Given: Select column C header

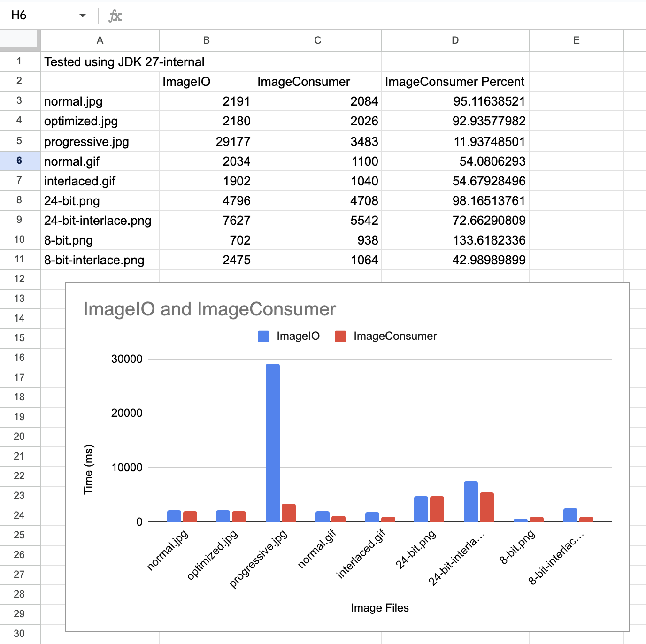Looking at the screenshot, I should coord(318,40).
